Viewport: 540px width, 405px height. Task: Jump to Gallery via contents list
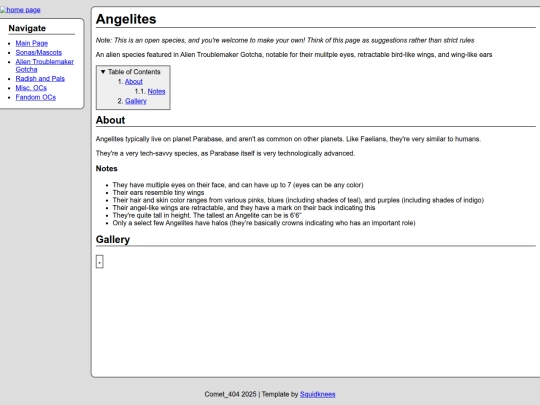pyautogui.click(x=136, y=101)
